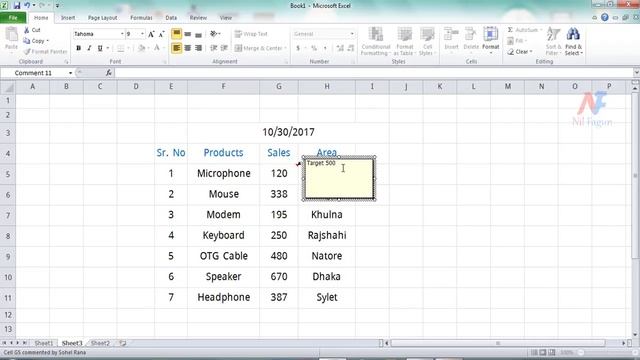Switch to the Page Layout tab
The image size is (640, 360).
102,18
